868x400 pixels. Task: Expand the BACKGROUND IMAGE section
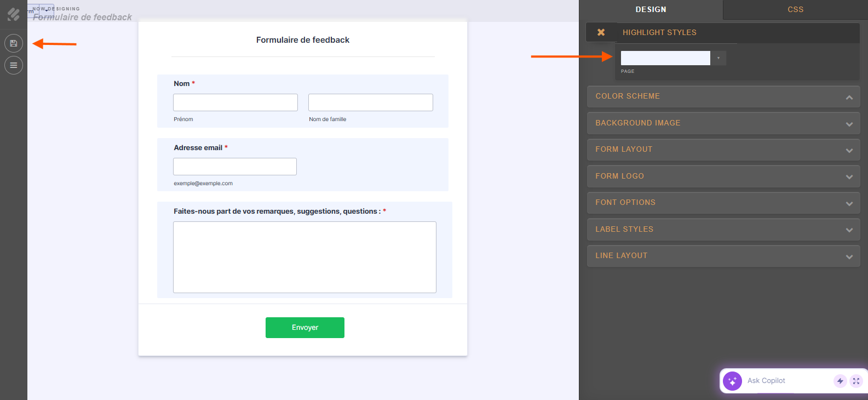tap(723, 123)
